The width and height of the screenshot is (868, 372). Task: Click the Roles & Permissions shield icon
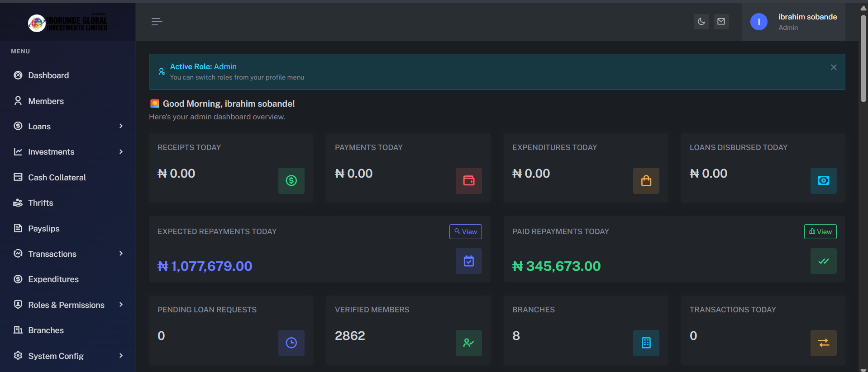[x=18, y=304]
